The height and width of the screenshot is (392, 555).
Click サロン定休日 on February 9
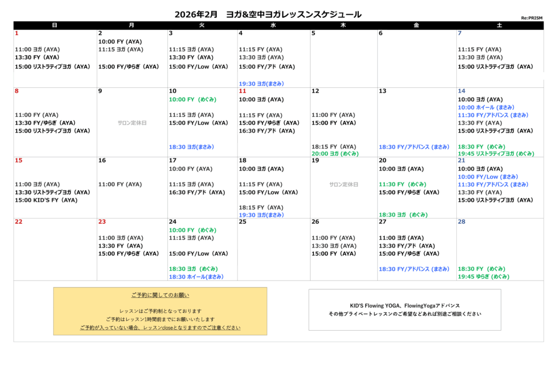click(x=132, y=123)
